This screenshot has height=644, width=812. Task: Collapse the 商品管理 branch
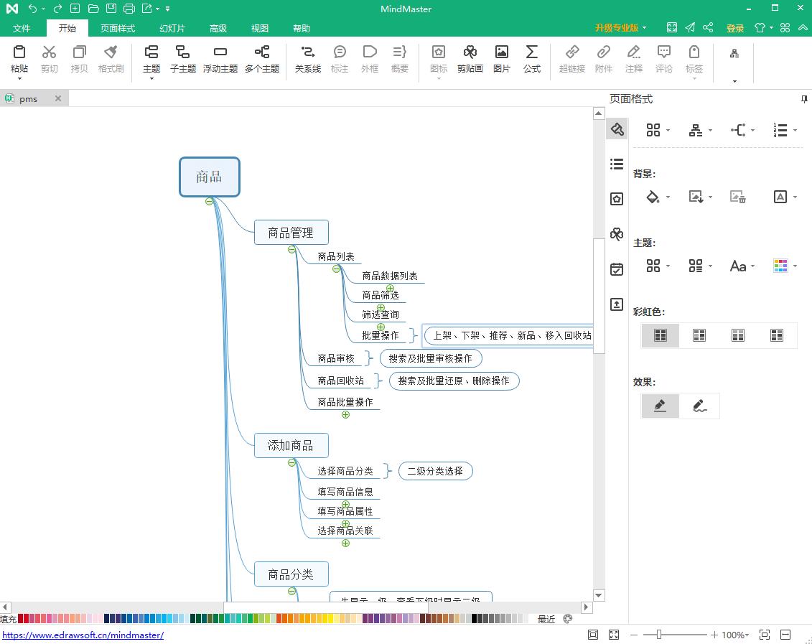[x=291, y=250]
